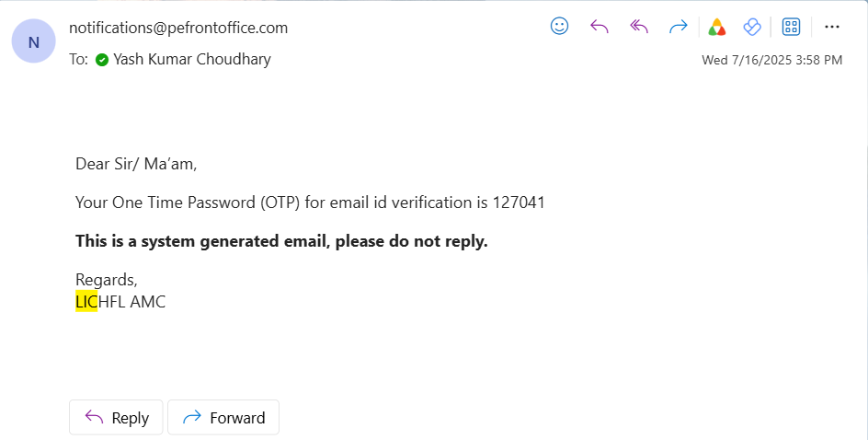Click the Regards, sign-off text

coord(106,280)
